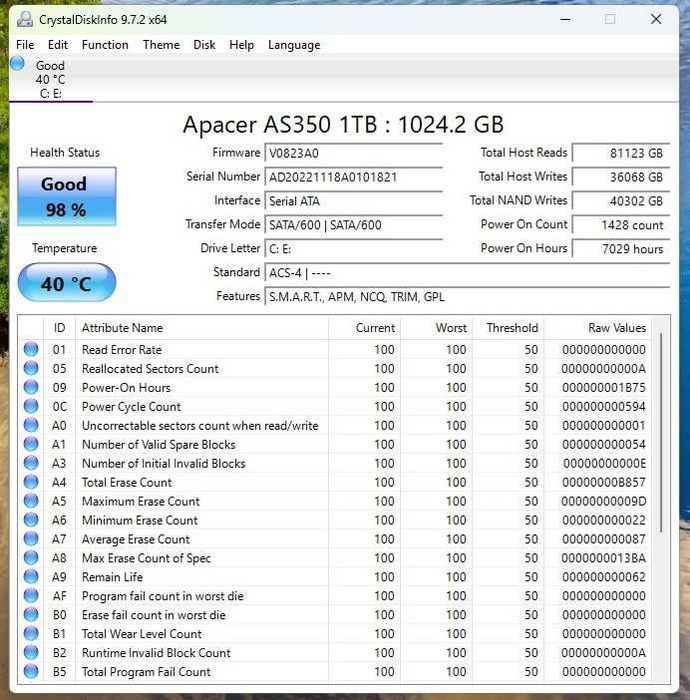Click status orb for Minimum Erase Count row
This screenshot has width=690, height=700.
pyautogui.click(x=31, y=520)
